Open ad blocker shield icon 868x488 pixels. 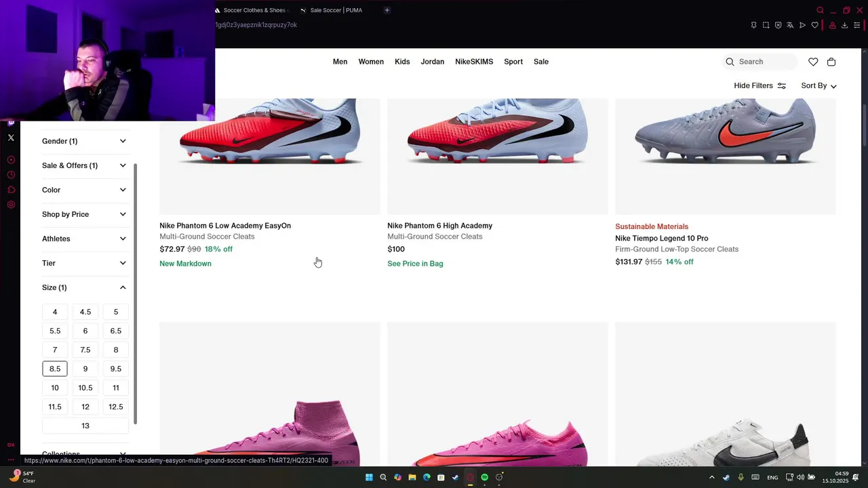(778, 25)
